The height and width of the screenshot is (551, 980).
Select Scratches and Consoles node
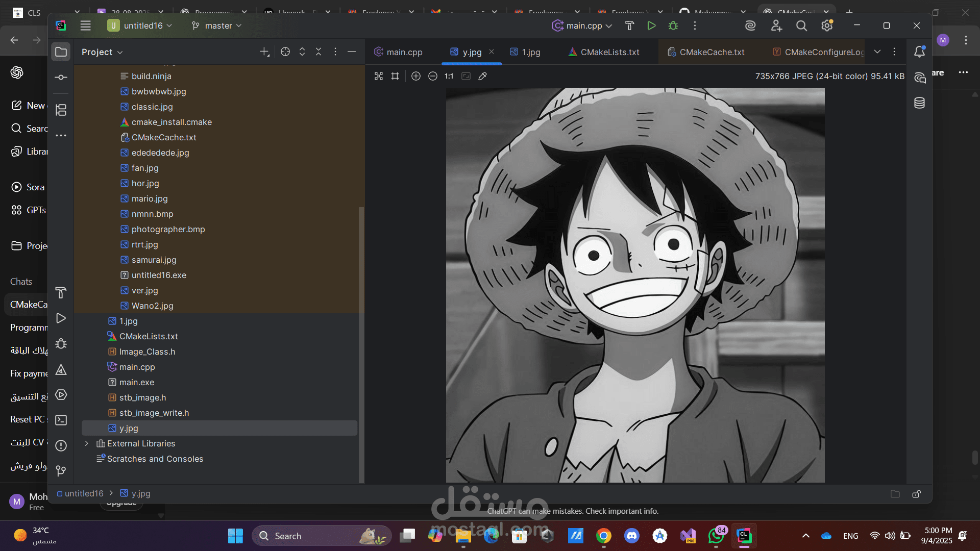coord(155,459)
